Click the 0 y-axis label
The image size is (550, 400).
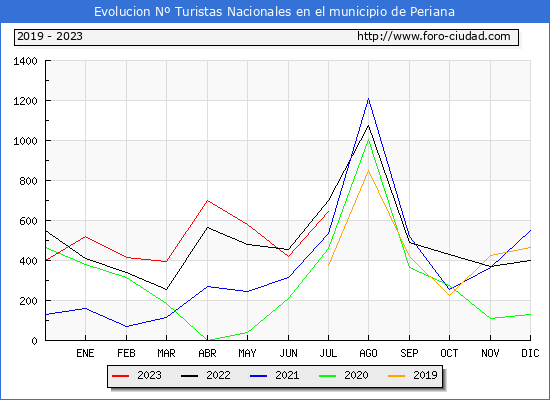tap(34, 341)
